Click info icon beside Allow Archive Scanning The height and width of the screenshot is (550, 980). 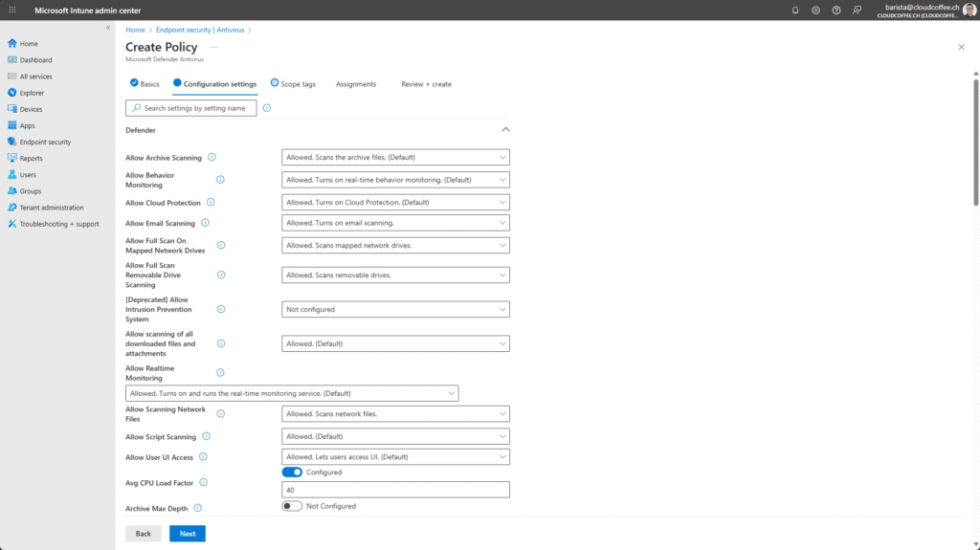(212, 157)
